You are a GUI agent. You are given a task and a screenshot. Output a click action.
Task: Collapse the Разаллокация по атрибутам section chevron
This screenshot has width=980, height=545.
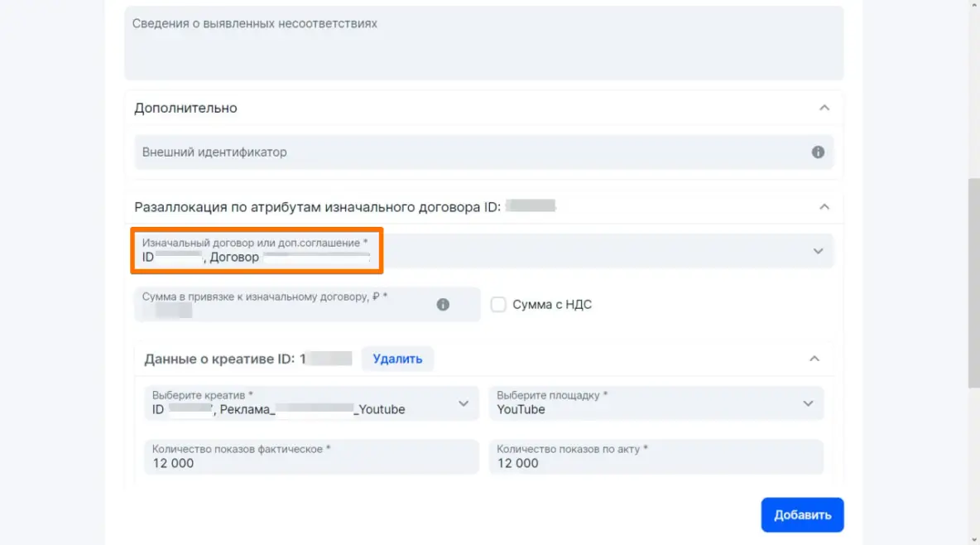pyautogui.click(x=824, y=207)
